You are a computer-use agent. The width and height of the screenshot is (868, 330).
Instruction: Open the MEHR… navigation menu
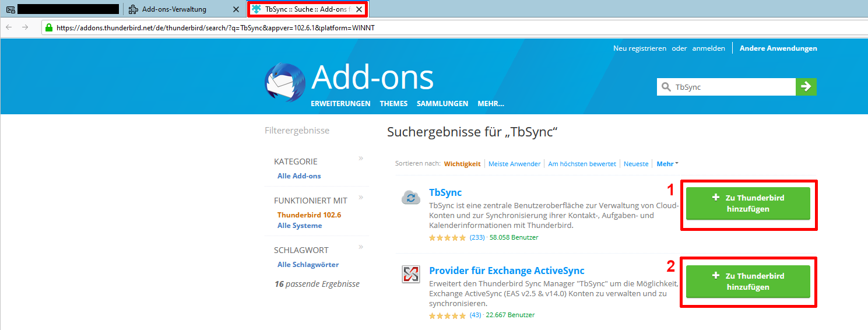point(491,104)
